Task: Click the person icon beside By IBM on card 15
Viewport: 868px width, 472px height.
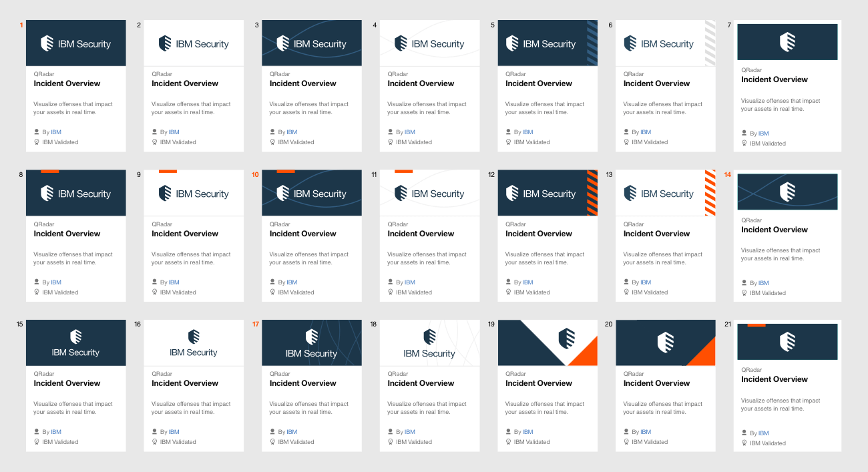Action: (x=37, y=431)
